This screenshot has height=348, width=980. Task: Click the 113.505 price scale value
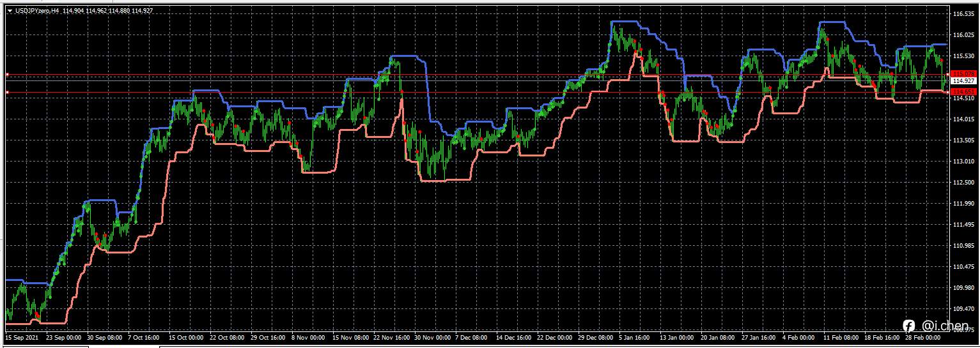tap(963, 140)
